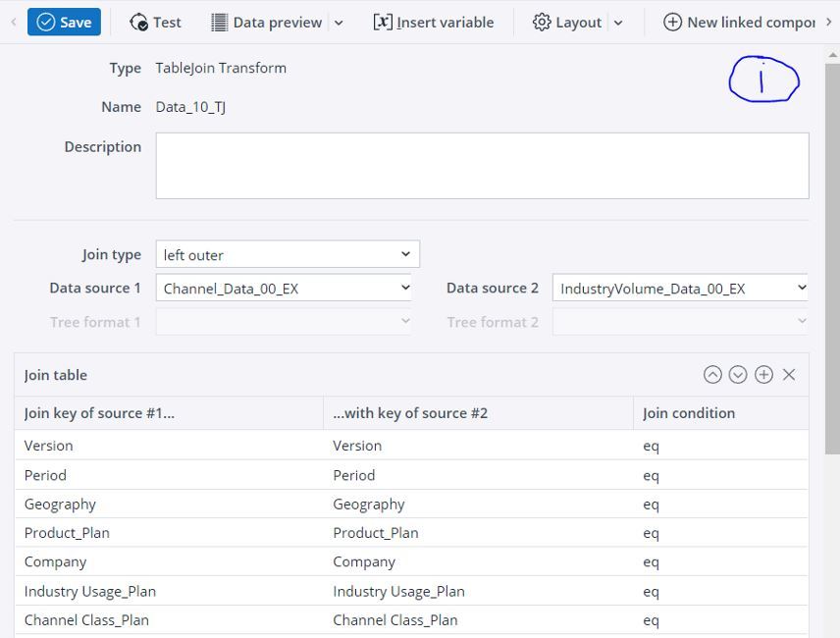Add a New linked component
840x638 pixels.
tap(740, 22)
